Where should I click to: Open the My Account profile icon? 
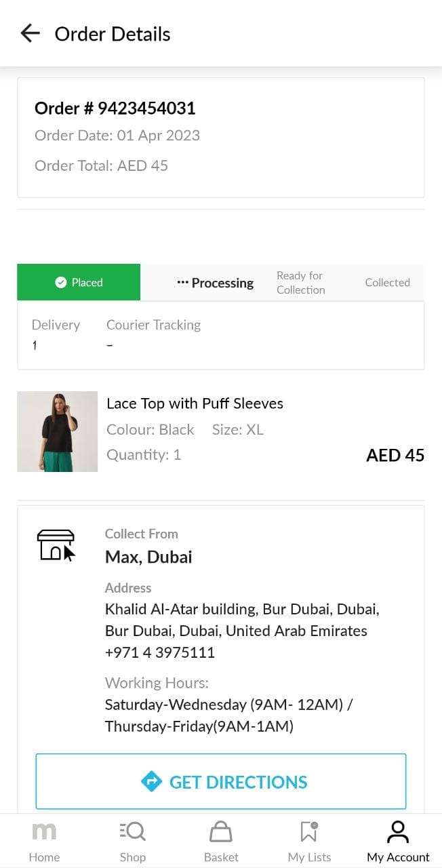pos(398,832)
